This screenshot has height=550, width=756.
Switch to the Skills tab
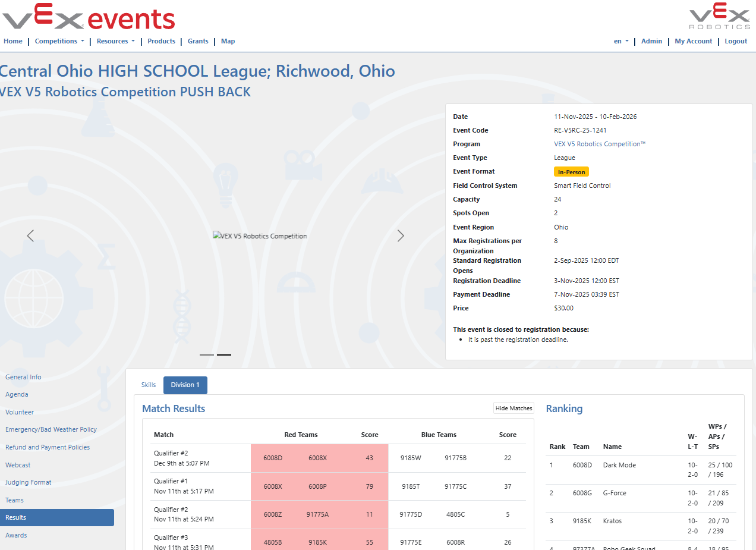[x=149, y=385]
